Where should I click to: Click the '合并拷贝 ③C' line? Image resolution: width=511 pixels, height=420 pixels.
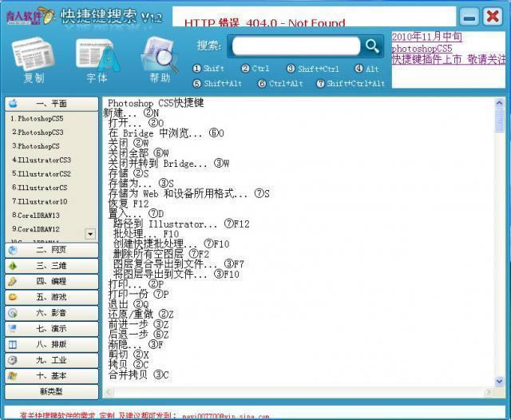coord(138,374)
